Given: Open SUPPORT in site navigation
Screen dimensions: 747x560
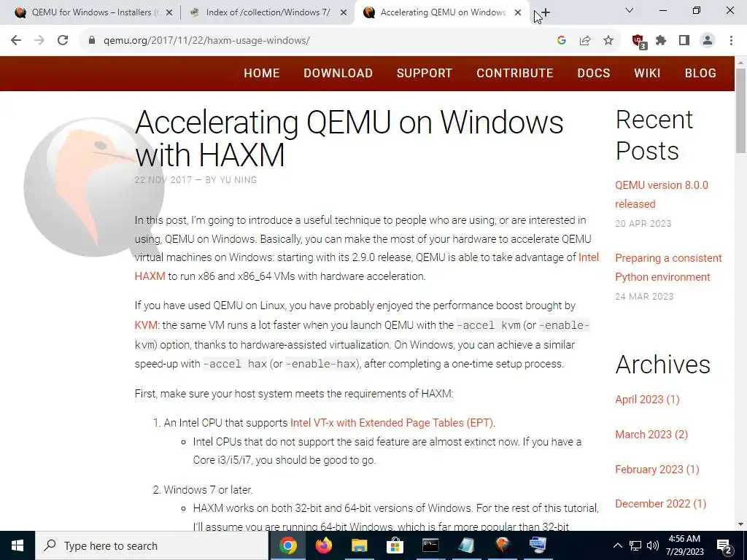Looking at the screenshot, I should 425,74.
